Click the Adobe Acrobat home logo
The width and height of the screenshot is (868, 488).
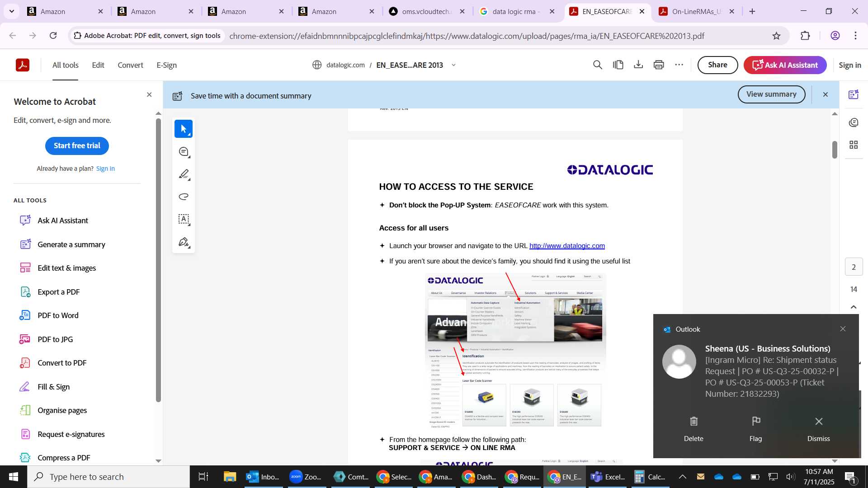tap(23, 65)
